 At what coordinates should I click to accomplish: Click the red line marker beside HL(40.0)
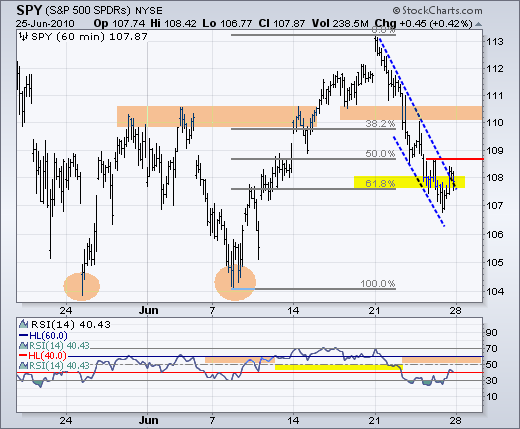(23, 355)
